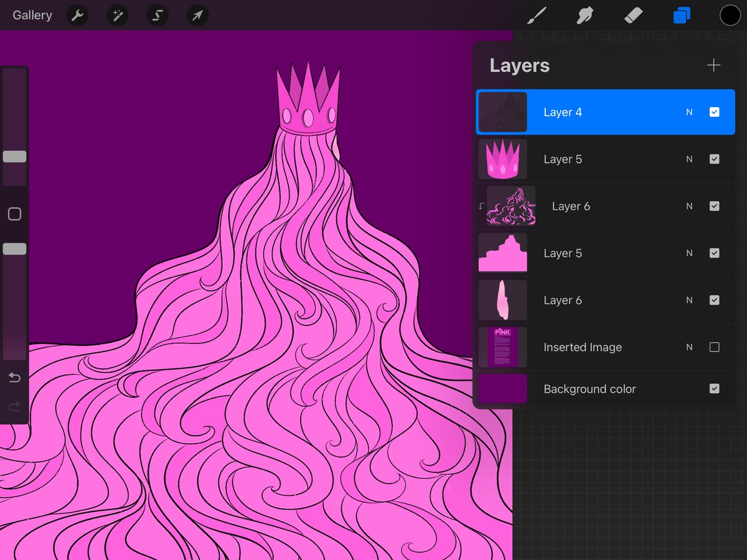Select 'Layer 5' name beside silhouette thumbnail
Viewport: 747px width, 560px height.
tap(563, 253)
